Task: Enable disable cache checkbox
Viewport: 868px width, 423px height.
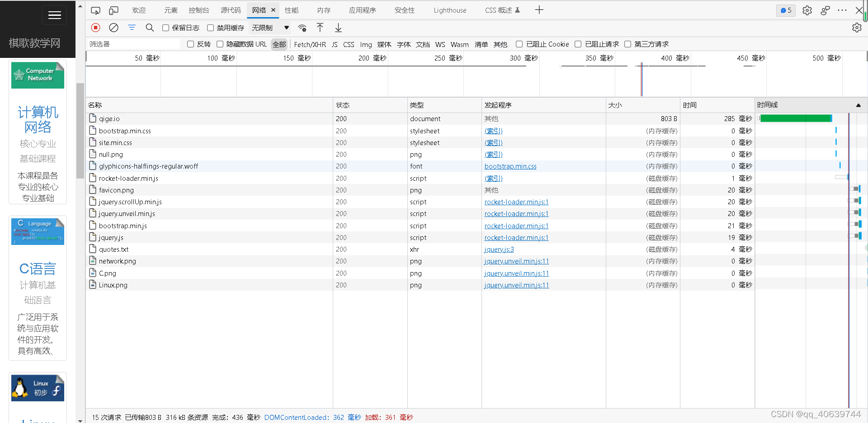Action: (210, 28)
